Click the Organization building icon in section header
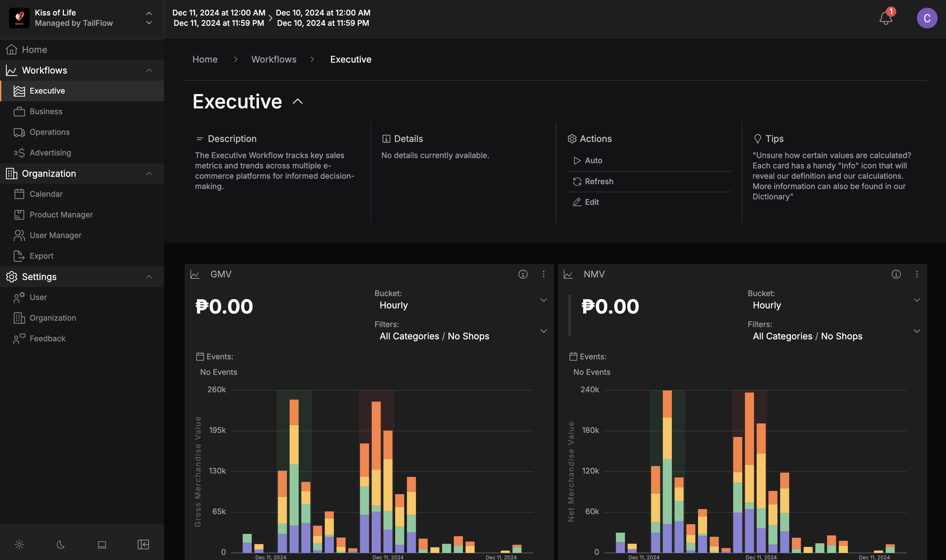The height and width of the screenshot is (560, 946). (11, 174)
